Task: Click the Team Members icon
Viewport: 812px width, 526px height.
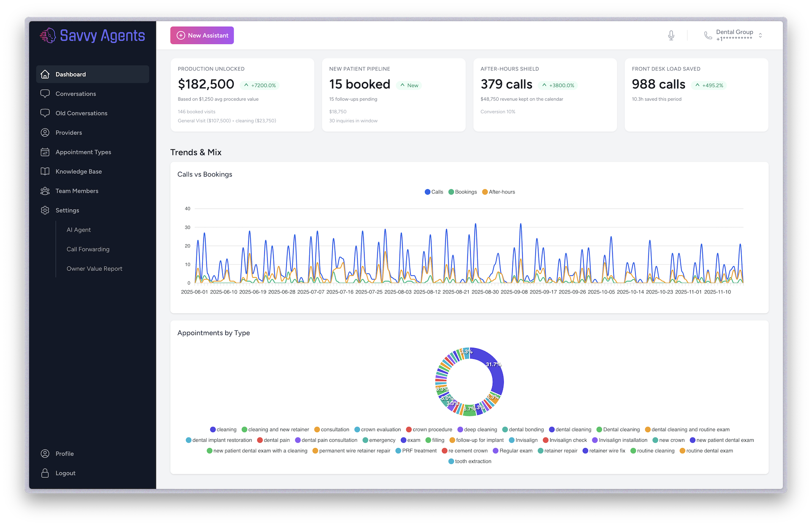Action: coord(45,191)
